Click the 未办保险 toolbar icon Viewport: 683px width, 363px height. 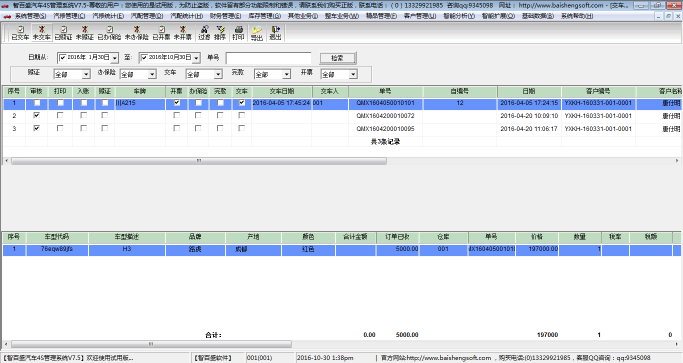pos(136,33)
